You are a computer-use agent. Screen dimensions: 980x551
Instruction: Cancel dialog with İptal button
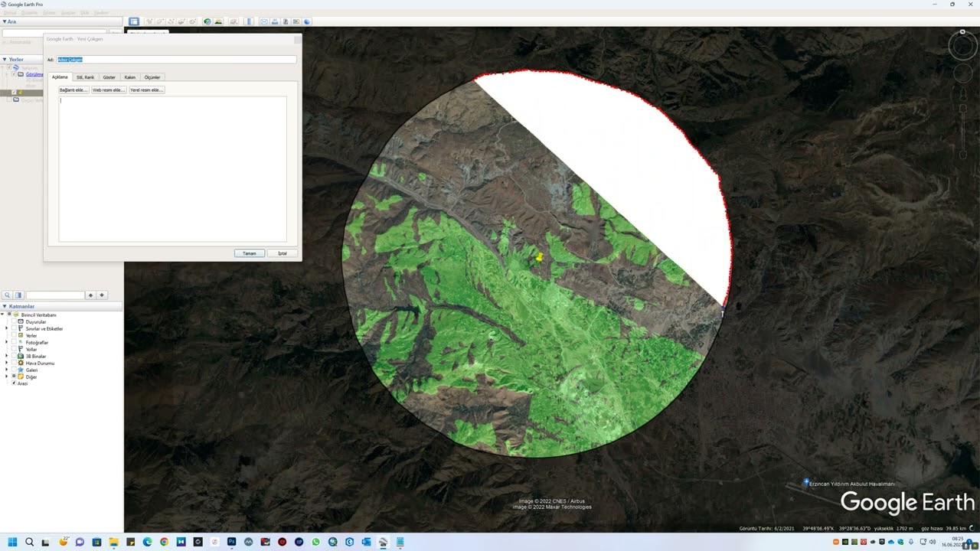pos(283,253)
